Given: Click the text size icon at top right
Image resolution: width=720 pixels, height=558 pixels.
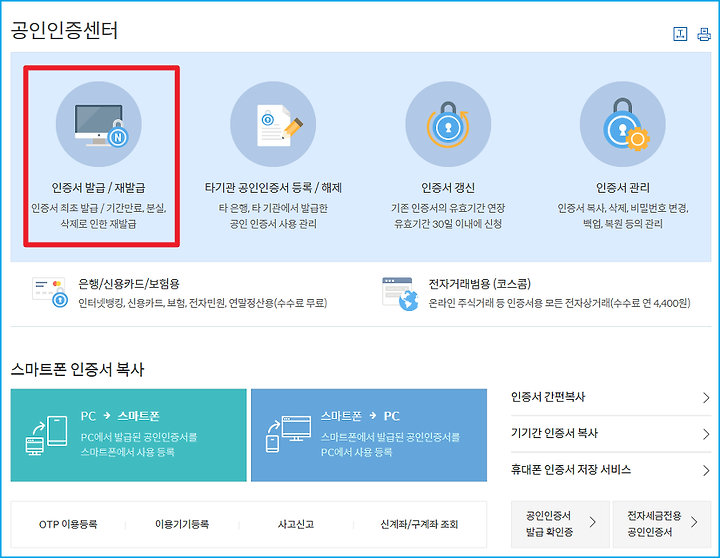Looking at the screenshot, I should pyautogui.click(x=680, y=34).
